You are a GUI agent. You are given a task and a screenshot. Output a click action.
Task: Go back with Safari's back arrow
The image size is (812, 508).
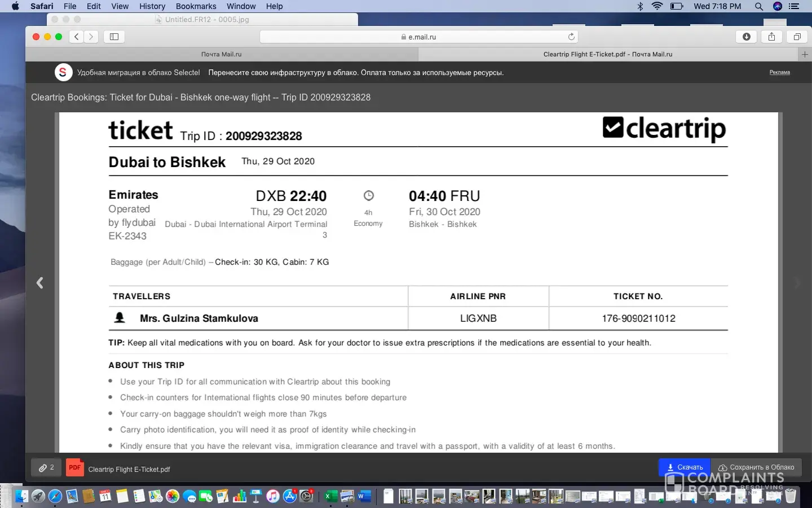77,37
